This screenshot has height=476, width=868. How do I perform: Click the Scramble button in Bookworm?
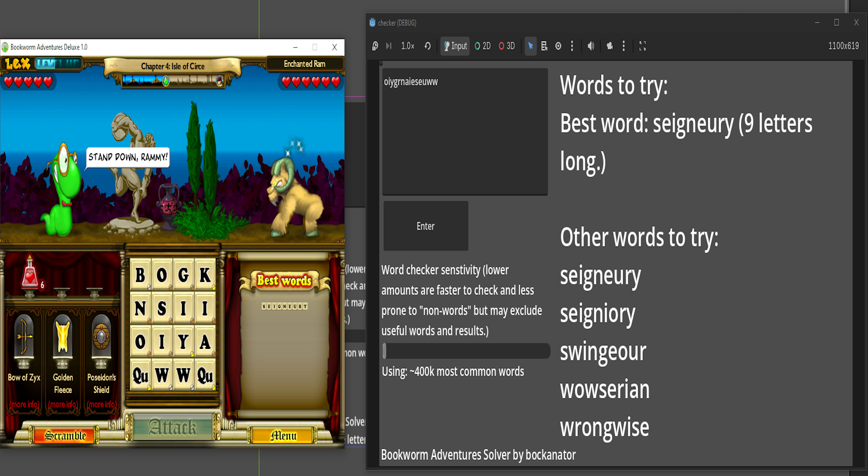(x=65, y=436)
